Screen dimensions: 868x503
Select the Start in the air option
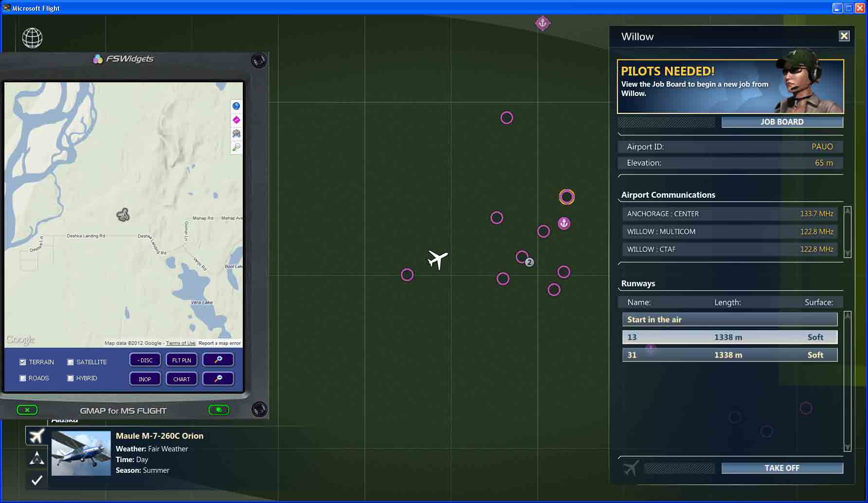point(730,319)
